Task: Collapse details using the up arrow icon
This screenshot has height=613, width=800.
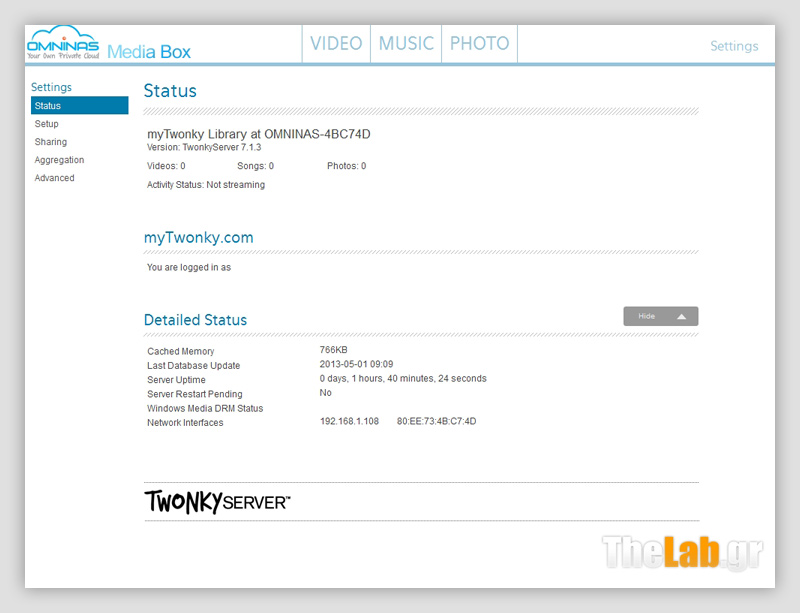Action: pyautogui.click(x=681, y=316)
